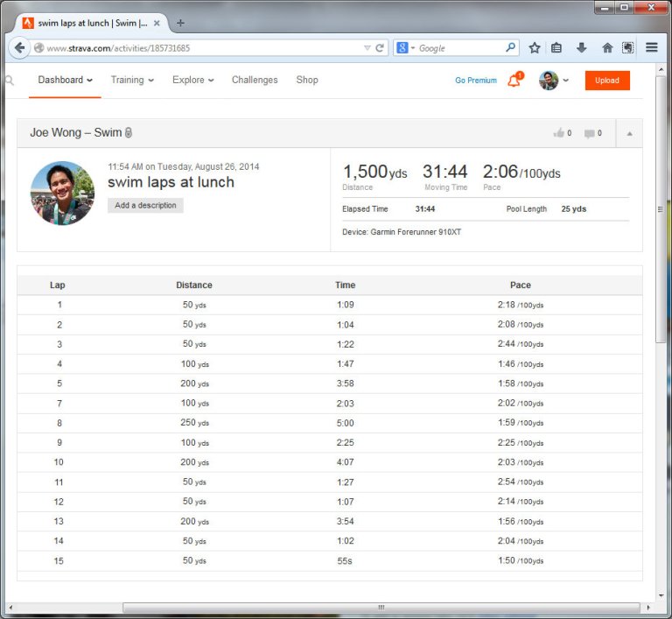Click the Pace column header
Screen dimensions: 672x619
point(521,285)
